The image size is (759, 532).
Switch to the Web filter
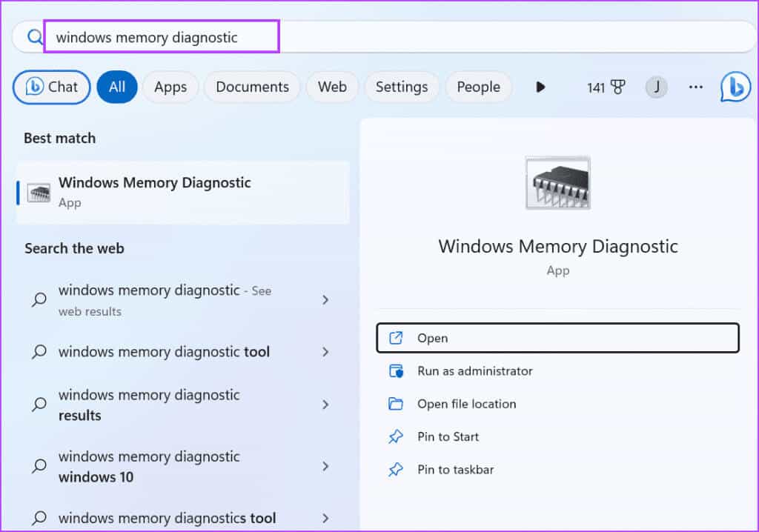pyautogui.click(x=332, y=87)
